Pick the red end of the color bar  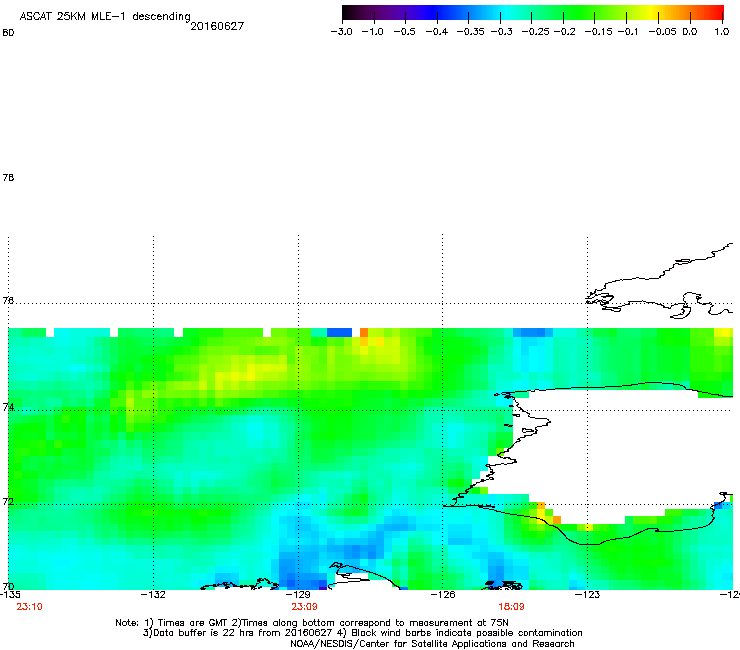point(716,12)
